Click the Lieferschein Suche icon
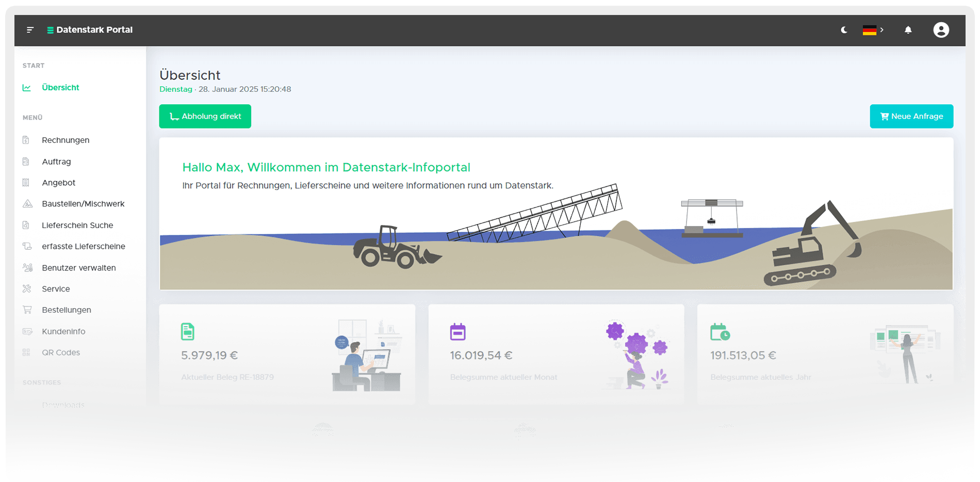This screenshot has height=482, width=980. [26, 225]
